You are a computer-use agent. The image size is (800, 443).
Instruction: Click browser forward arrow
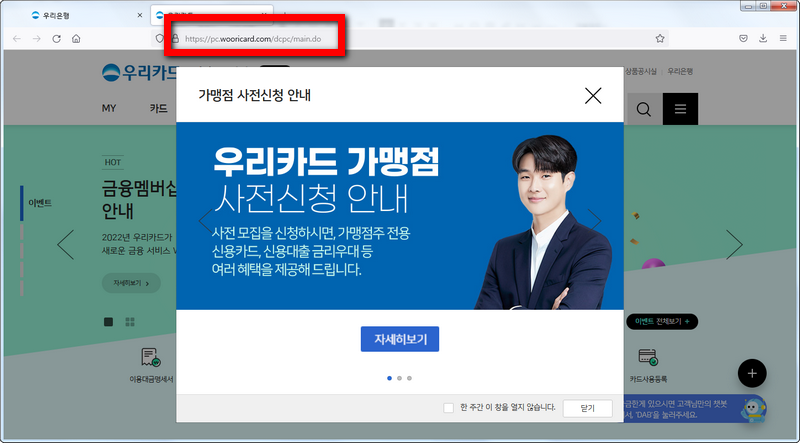[37, 39]
